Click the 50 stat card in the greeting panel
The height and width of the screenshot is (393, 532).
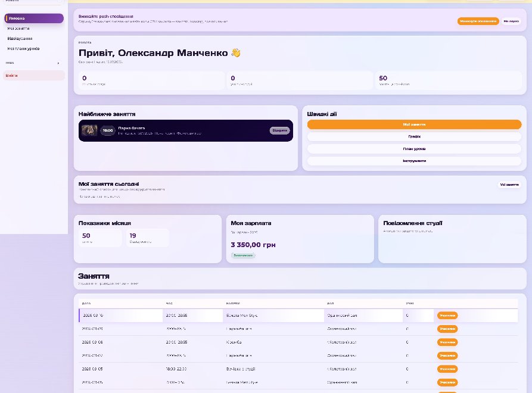pos(448,80)
